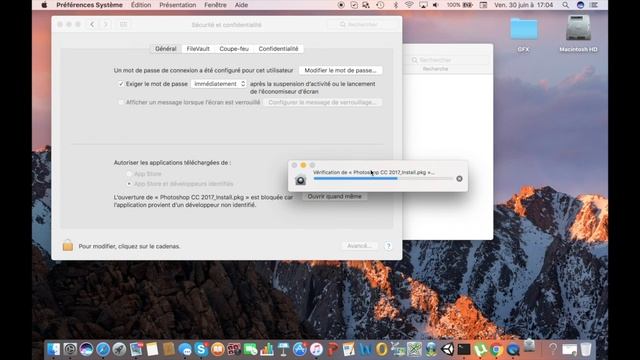Click the Bluetooth menu bar icon
The image size is (640, 360).
395,5
